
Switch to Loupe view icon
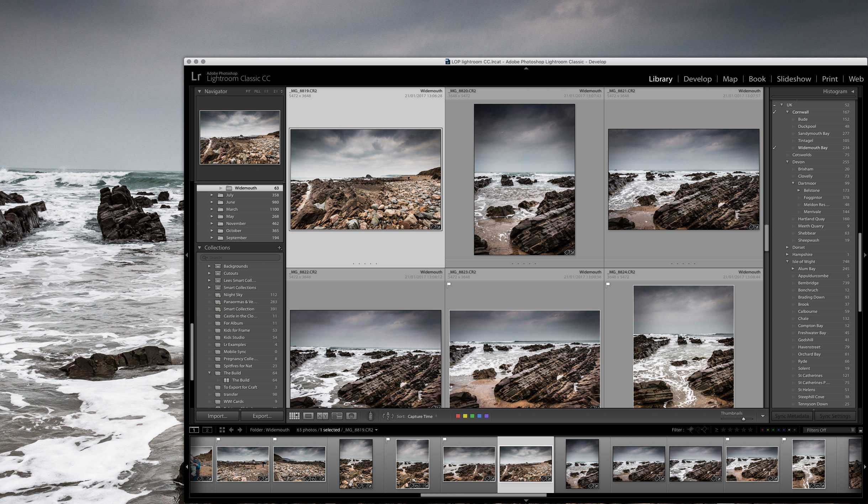click(x=309, y=416)
